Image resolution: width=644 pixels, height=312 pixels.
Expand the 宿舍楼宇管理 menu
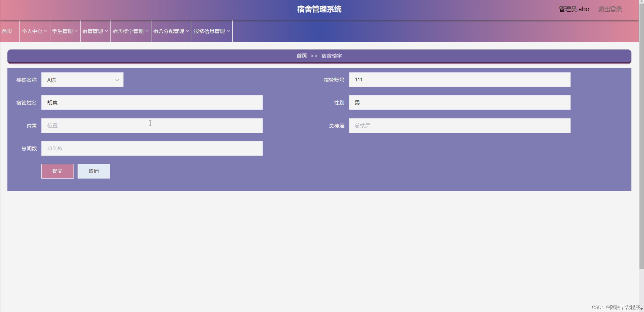coord(130,31)
